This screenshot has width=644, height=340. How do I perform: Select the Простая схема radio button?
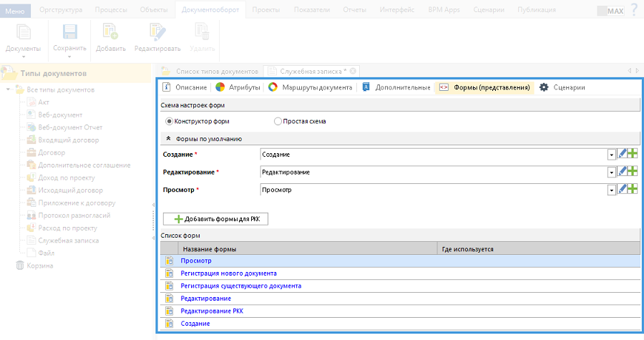[x=278, y=122]
